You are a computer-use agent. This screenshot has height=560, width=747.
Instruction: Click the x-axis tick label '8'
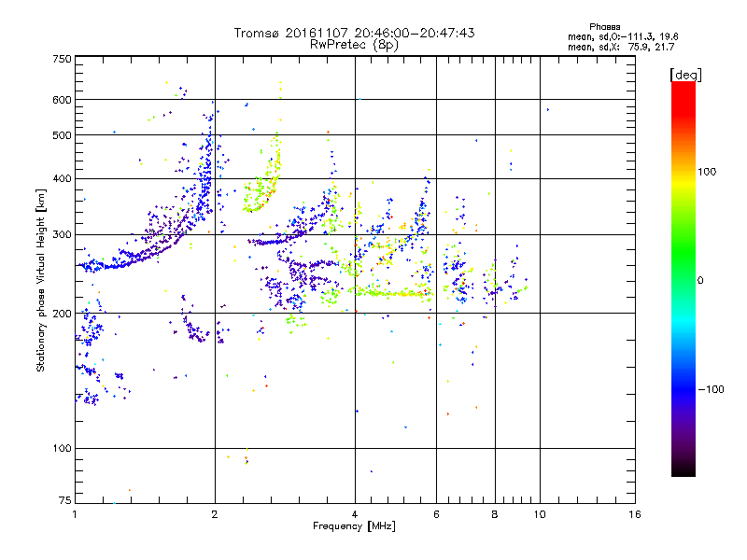(495, 514)
